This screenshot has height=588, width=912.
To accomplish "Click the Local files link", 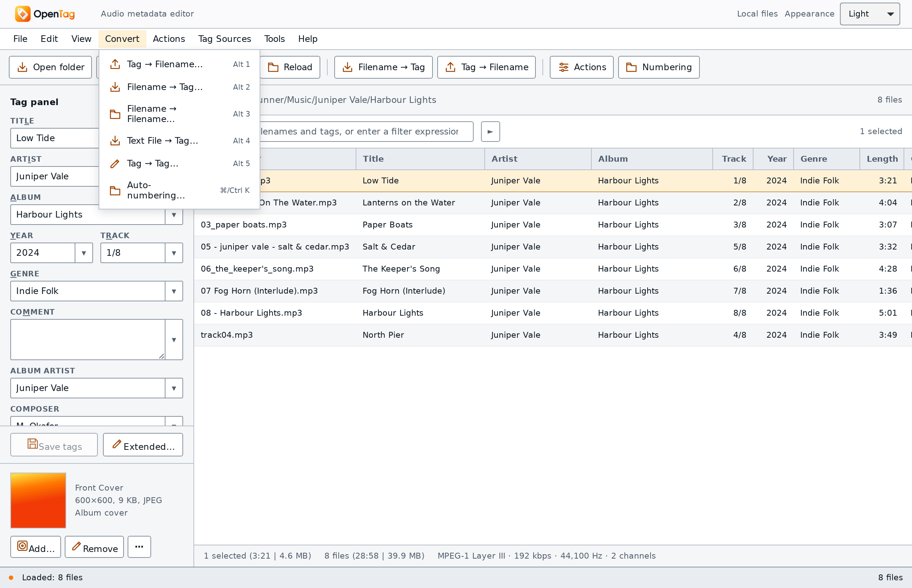I will (757, 14).
